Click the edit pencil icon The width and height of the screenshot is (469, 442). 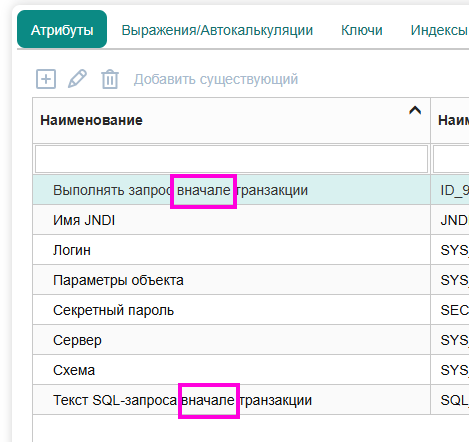coord(77,79)
